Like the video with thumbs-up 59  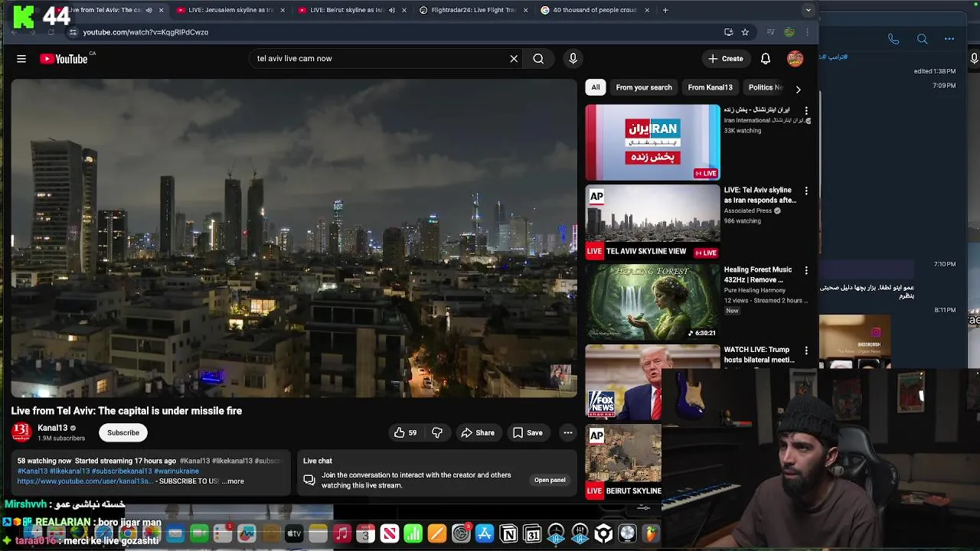(x=406, y=432)
